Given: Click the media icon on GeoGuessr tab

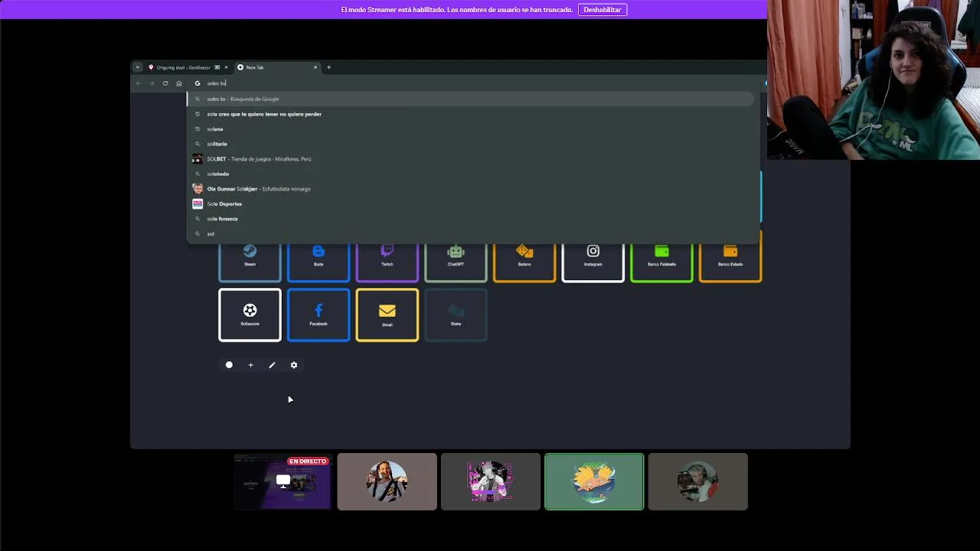Looking at the screenshot, I should (x=217, y=67).
